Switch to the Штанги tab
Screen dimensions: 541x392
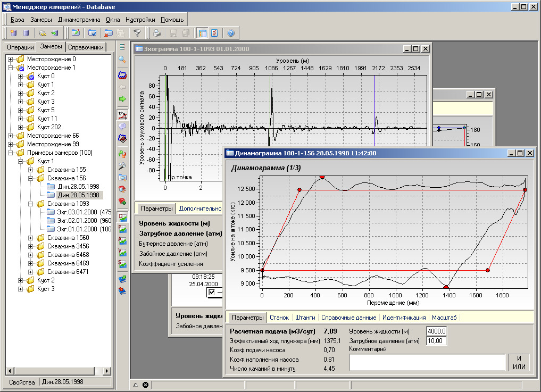pyautogui.click(x=305, y=318)
